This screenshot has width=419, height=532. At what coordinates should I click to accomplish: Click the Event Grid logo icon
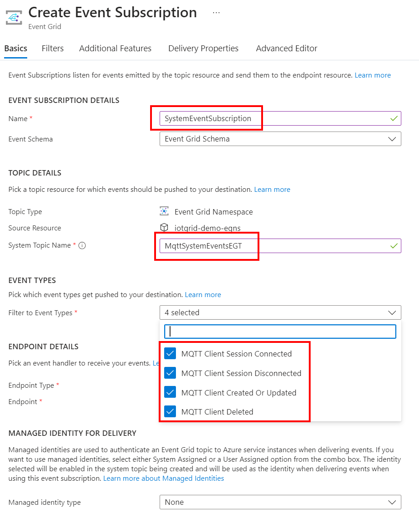tap(14, 17)
